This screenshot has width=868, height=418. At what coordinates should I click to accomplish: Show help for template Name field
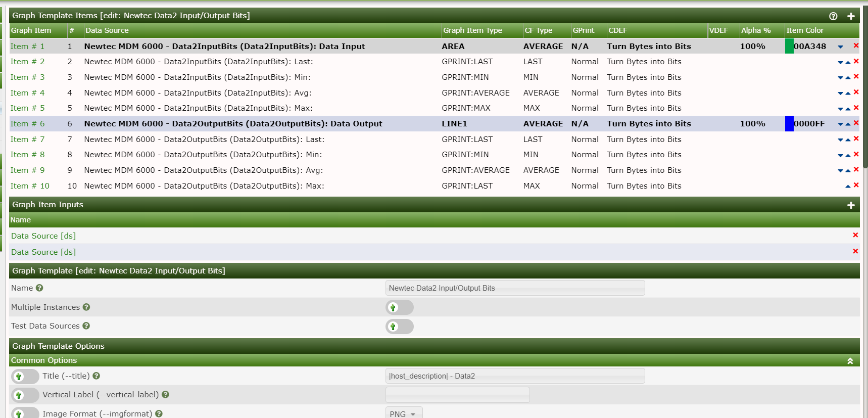39,288
